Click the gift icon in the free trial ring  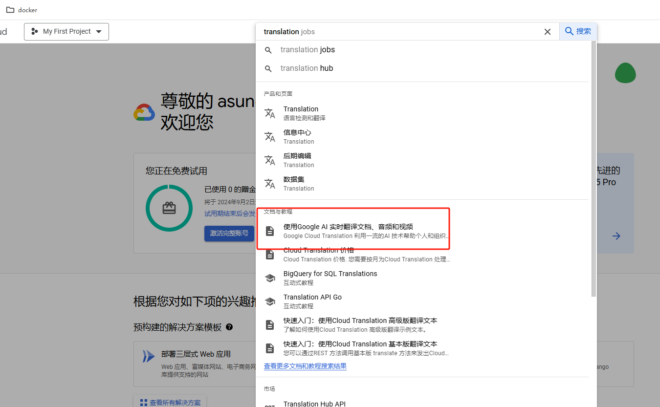(x=169, y=208)
